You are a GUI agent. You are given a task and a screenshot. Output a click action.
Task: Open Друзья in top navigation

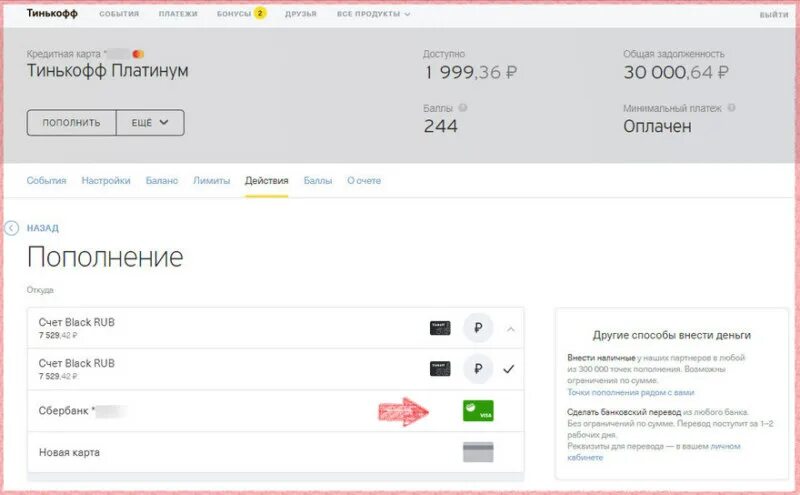301,14
